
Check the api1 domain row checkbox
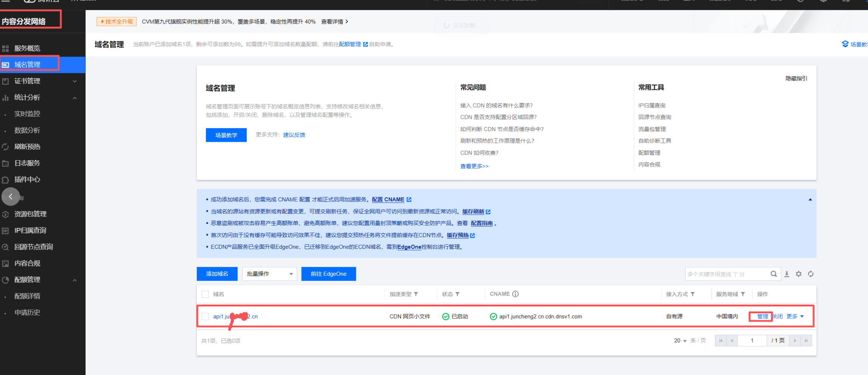tap(205, 316)
